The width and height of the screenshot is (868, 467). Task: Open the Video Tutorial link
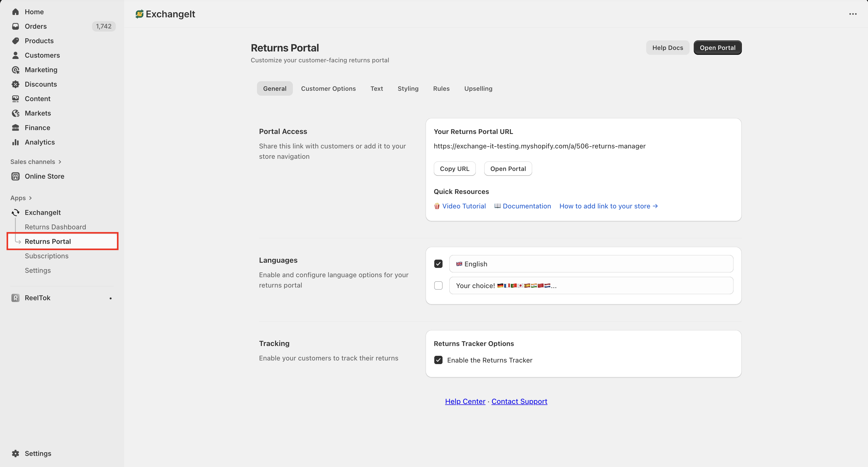click(464, 206)
